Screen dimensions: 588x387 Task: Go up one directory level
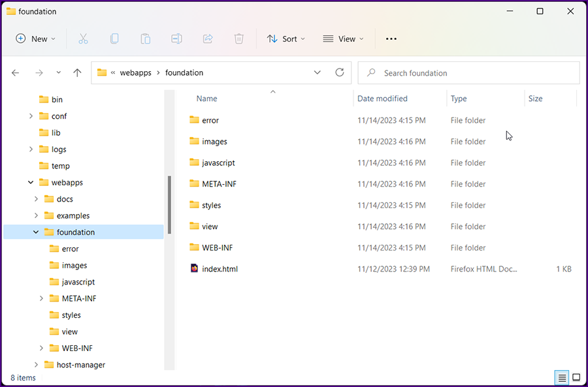click(77, 73)
